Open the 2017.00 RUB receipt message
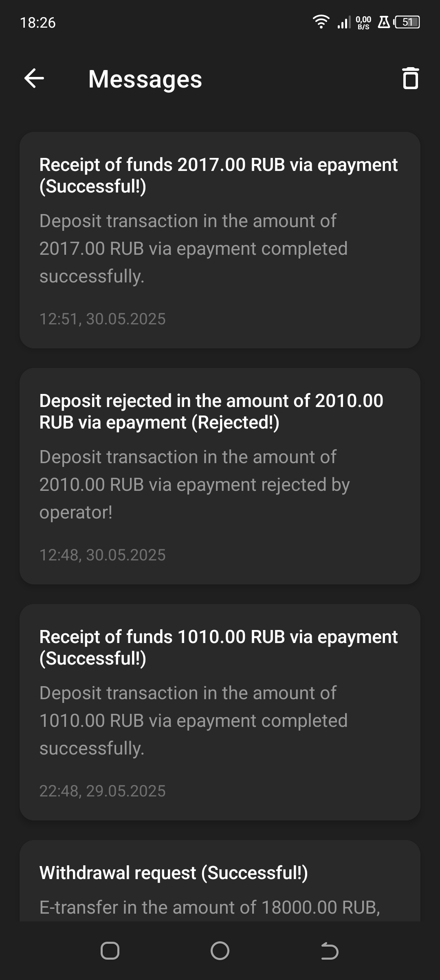This screenshot has width=440, height=980. click(x=220, y=240)
